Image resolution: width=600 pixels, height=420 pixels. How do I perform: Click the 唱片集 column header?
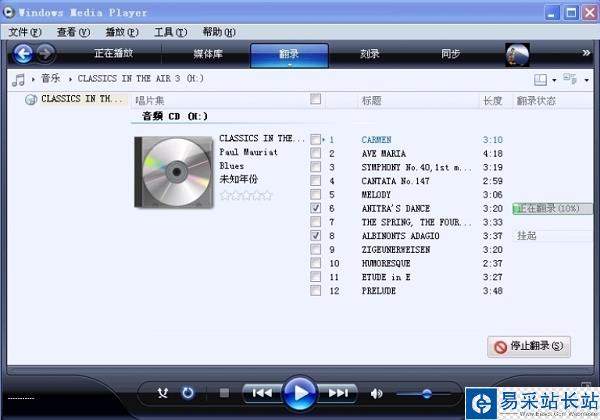[150, 101]
